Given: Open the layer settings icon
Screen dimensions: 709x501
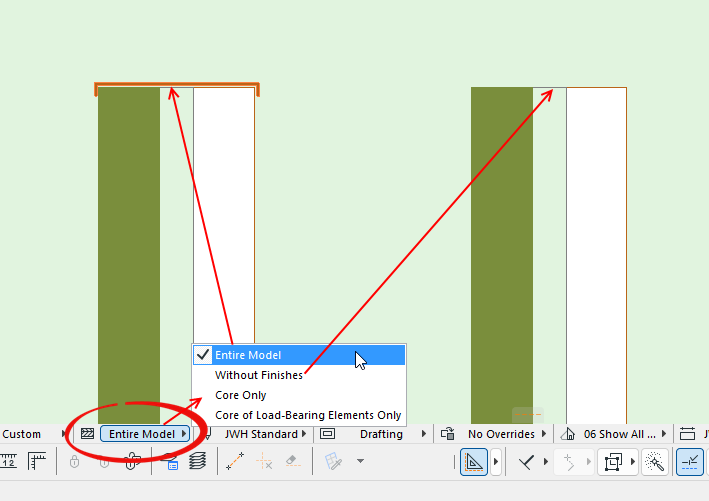Looking at the screenshot, I should [170, 462].
